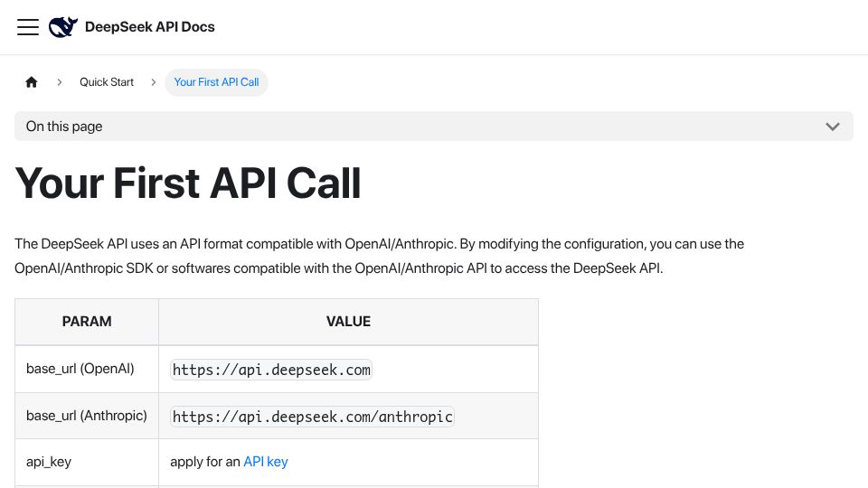This screenshot has width=868, height=488.
Task: Expand the On this page dropdown
Action: 434,127
